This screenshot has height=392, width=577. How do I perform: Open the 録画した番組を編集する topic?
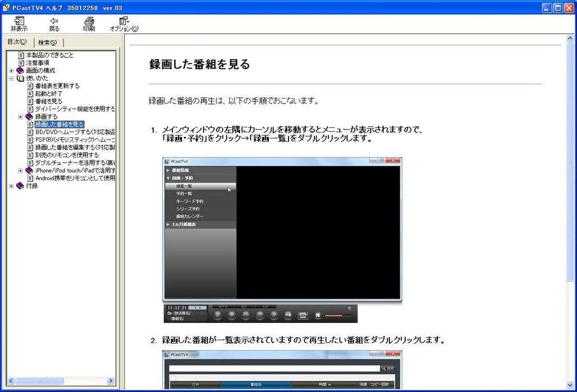tap(75, 148)
